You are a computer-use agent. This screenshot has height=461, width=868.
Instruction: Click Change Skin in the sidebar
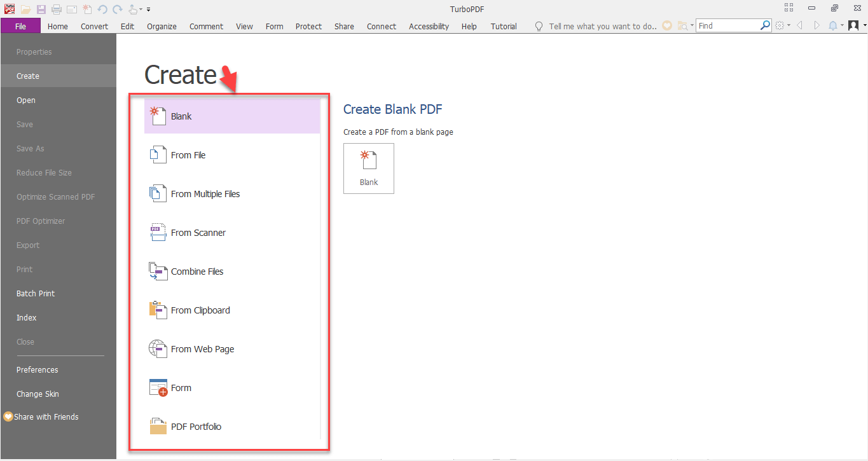(38, 394)
